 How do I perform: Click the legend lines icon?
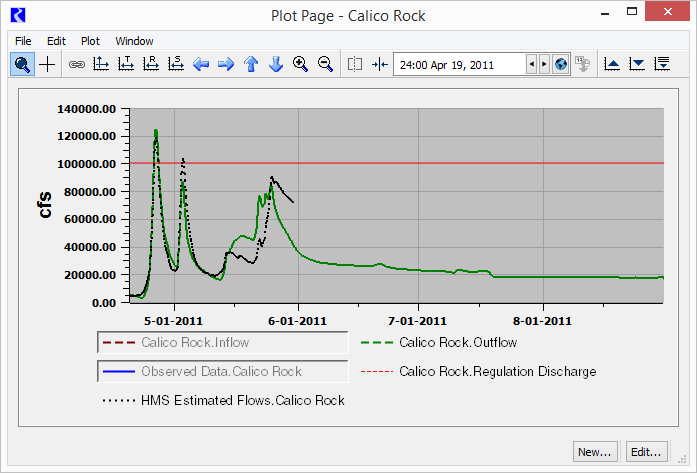pyautogui.click(x=662, y=64)
